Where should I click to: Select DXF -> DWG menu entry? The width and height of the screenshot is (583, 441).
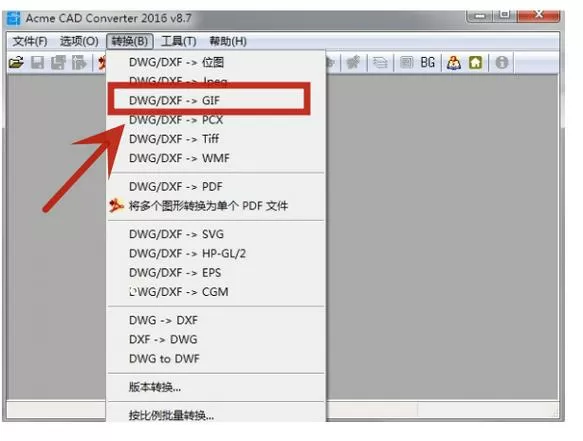(x=216, y=339)
